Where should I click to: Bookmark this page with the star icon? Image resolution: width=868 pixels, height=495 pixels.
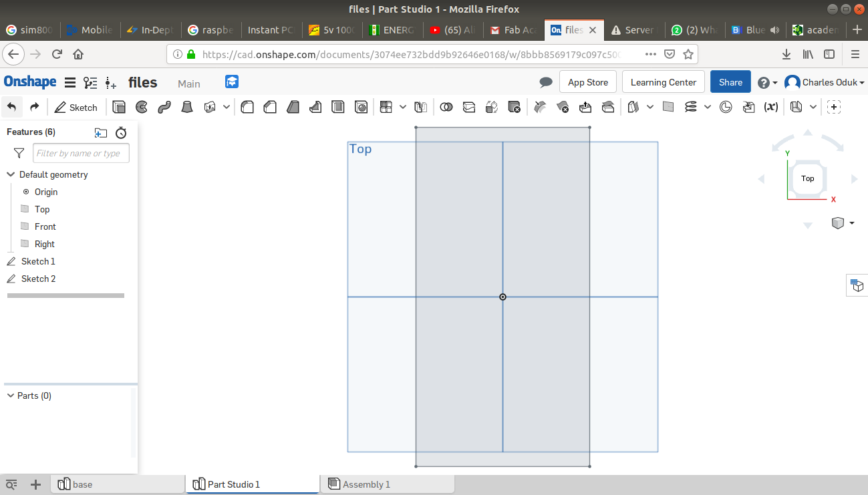click(688, 54)
